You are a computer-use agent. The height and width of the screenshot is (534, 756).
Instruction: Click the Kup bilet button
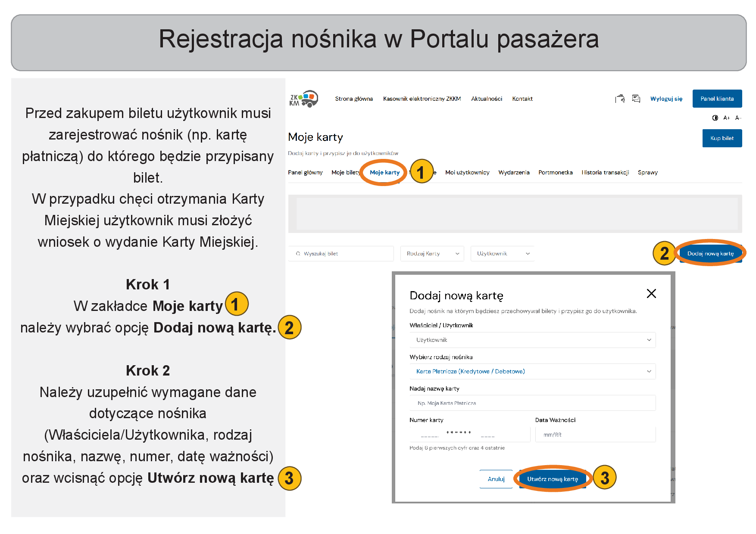click(x=722, y=138)
